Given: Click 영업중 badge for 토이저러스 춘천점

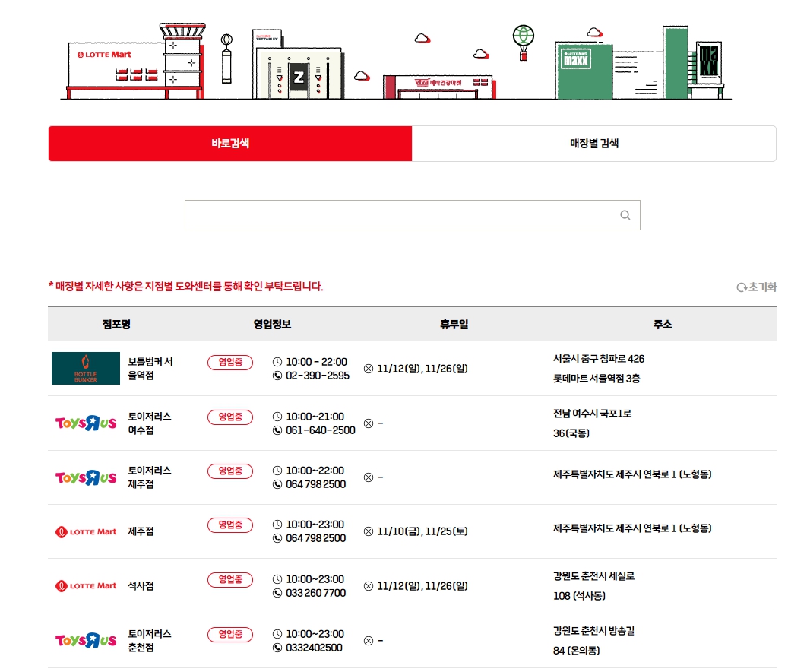Looking at the screenshot, I should (x=230, y=635).
